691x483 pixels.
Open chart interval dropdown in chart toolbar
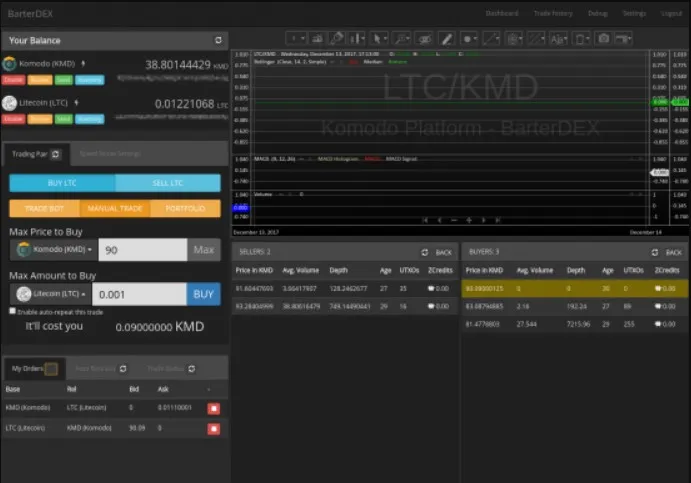click(296, 39)
